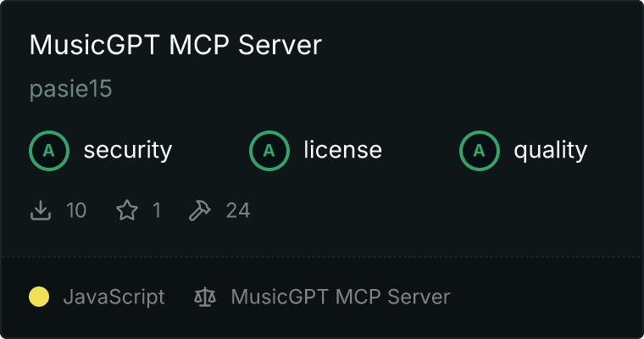Select the quality label text
The image size is (644, 339).
(x=550, y=151)
